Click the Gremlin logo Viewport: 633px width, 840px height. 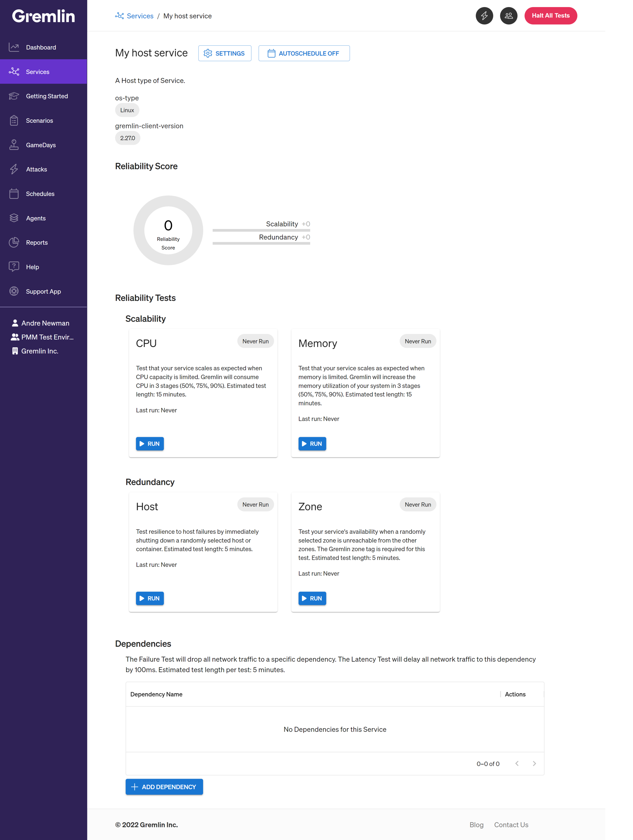(x=43, y=16)
